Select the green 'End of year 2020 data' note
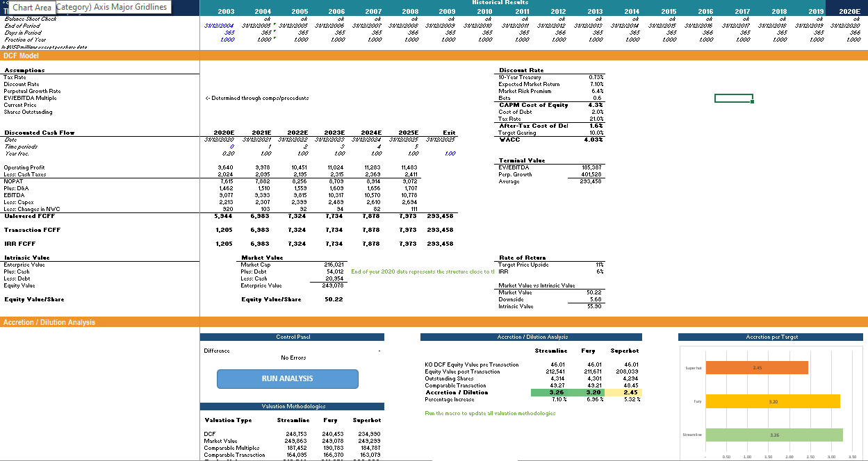868x461 pixels. coord(423,271)
